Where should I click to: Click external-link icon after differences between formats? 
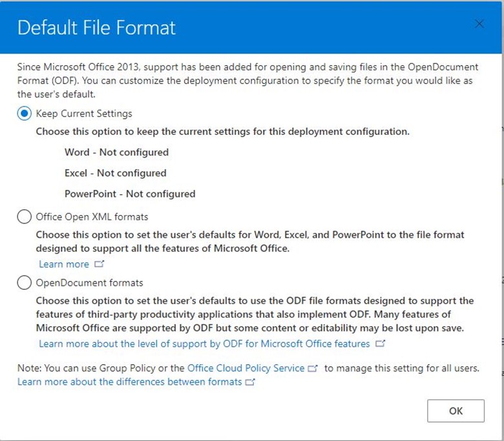(x=250, y=382)
